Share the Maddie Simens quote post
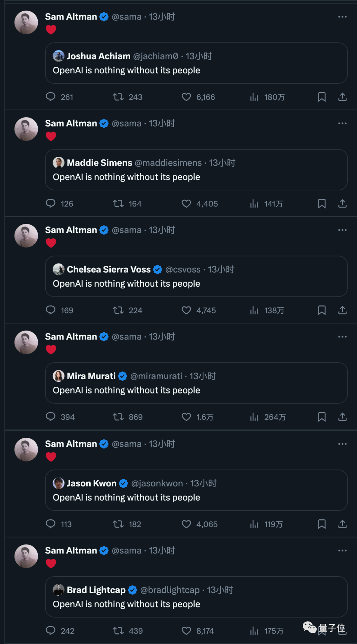Image resolution: width=357 pixels, height=644 pixels. [x=342, y=204]
